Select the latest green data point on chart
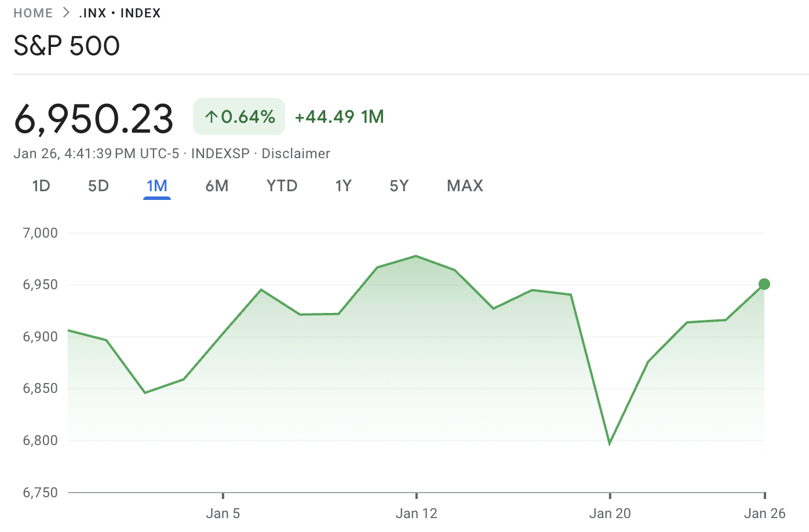The width and height of the screenshot is (809, 532). [764, 284]
